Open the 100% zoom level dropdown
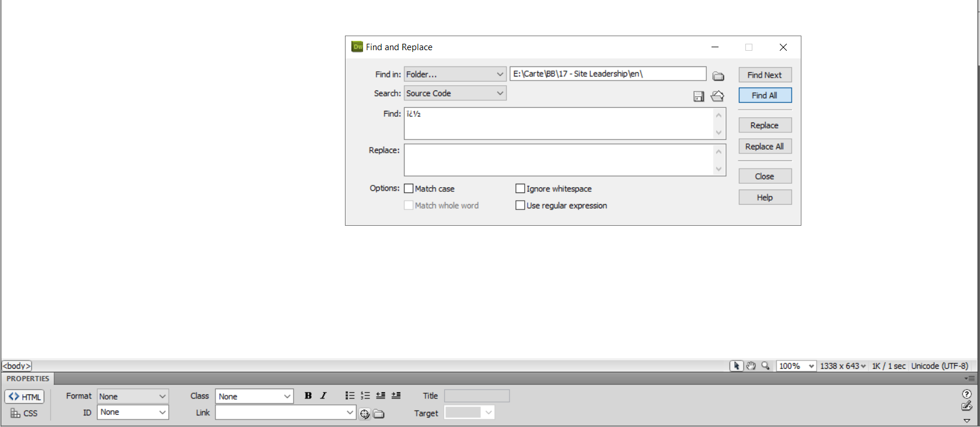This screenshot has height=427, width=980. 796,366
